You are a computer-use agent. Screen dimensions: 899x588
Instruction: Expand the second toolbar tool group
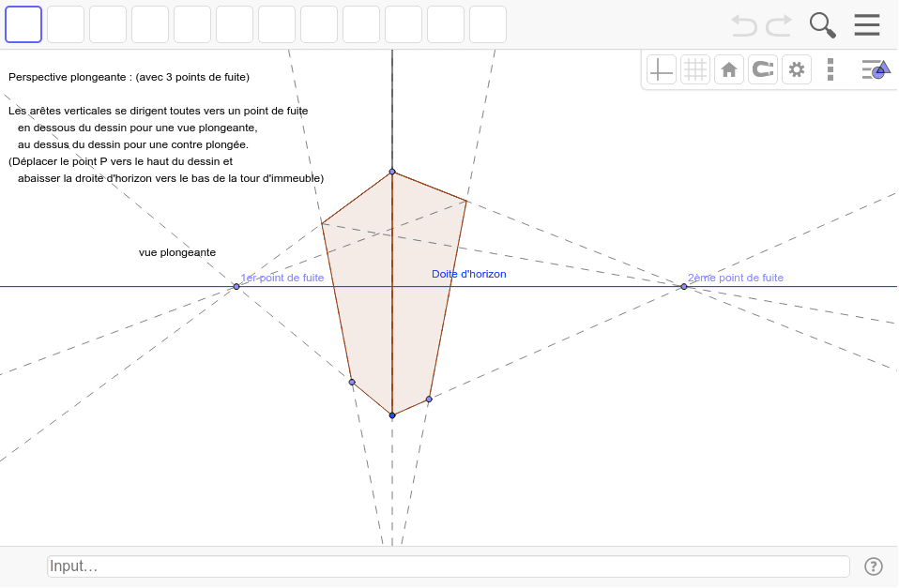pos(65,23)
